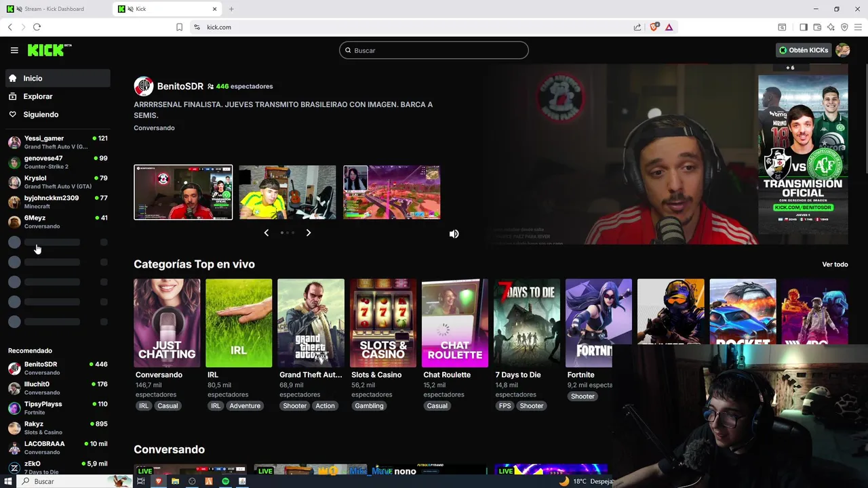This screenshot has height=488, width=868.
Task: Close the Kick browser tab
Action: click(215, 9)
